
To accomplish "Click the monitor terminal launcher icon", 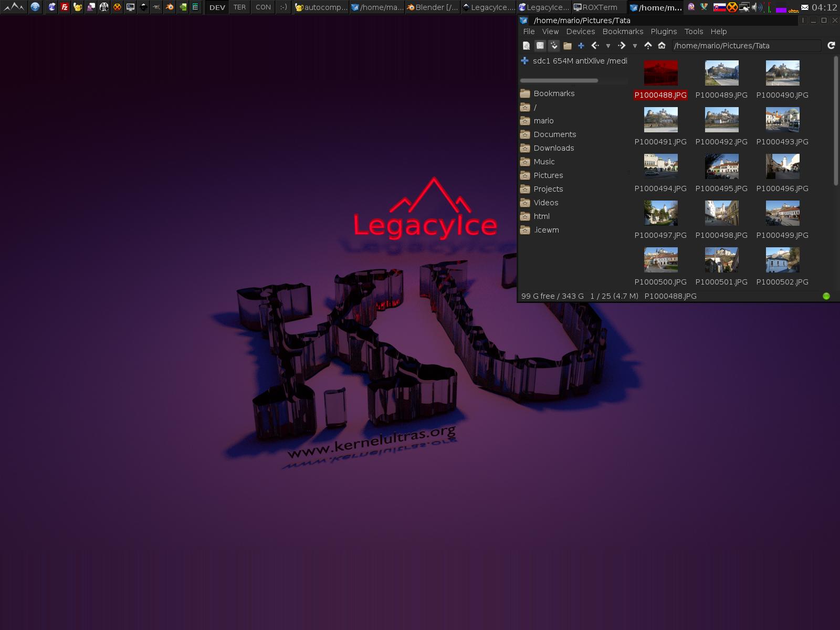I will [130, 7].
